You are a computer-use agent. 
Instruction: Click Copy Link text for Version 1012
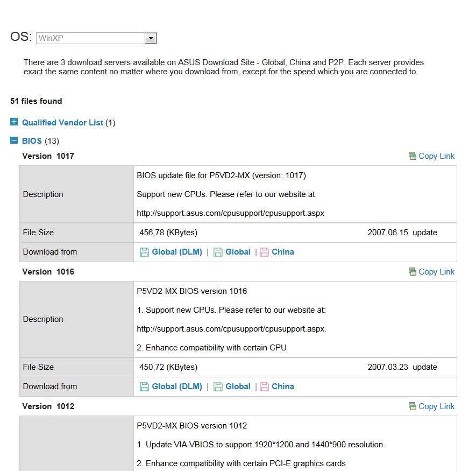[436, 406]
